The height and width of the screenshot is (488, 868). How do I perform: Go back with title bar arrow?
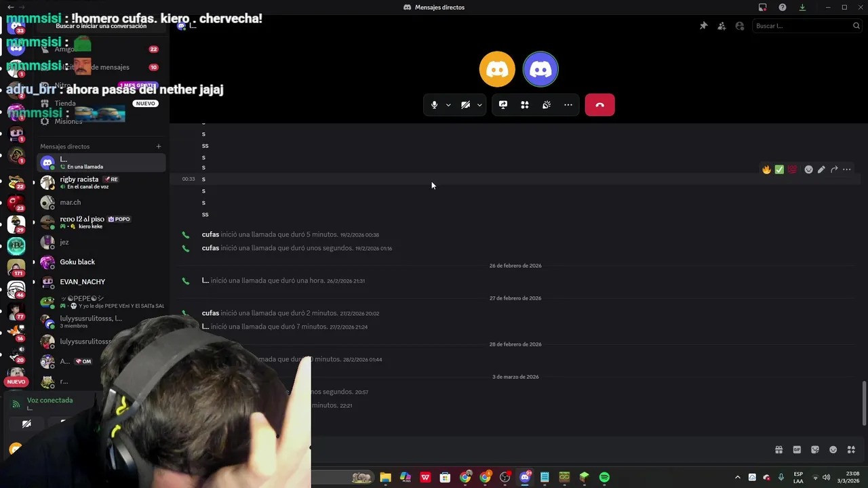11,7
